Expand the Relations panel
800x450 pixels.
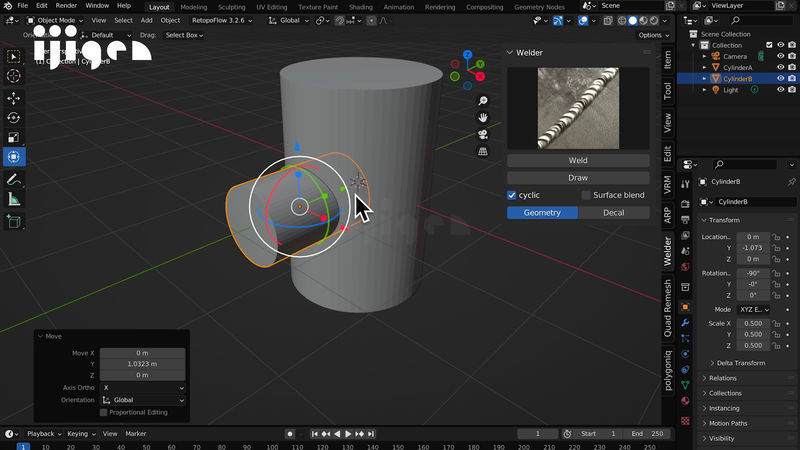click(723, 378)
